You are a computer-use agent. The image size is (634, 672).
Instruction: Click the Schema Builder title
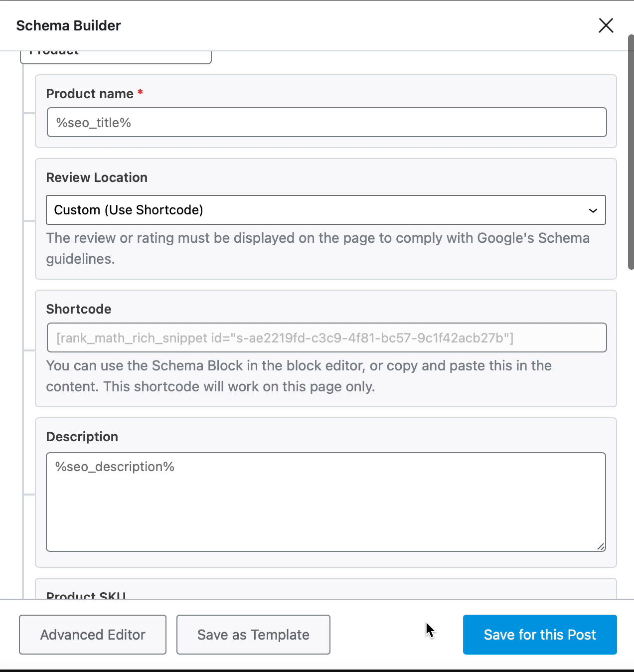click(x=68, y=26)
